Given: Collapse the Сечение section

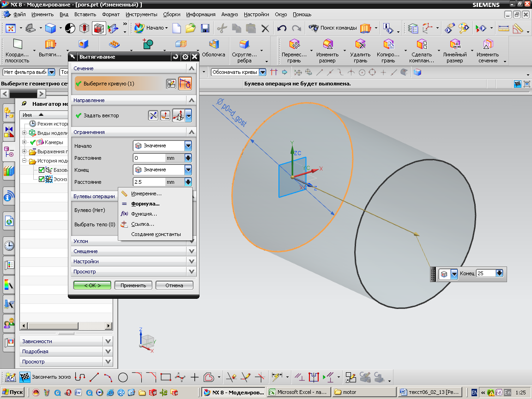Looking at the screenshot, I should [x=192, y=68].
